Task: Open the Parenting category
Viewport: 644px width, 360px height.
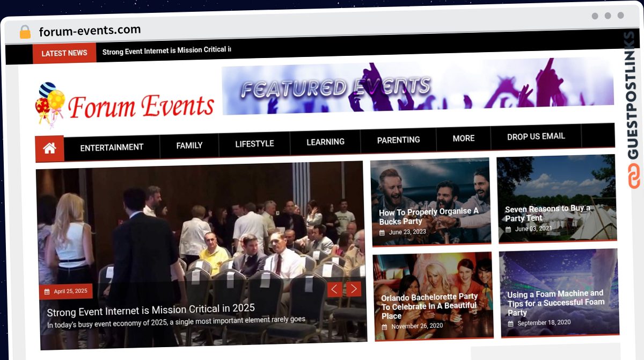Action: [398, 140]
